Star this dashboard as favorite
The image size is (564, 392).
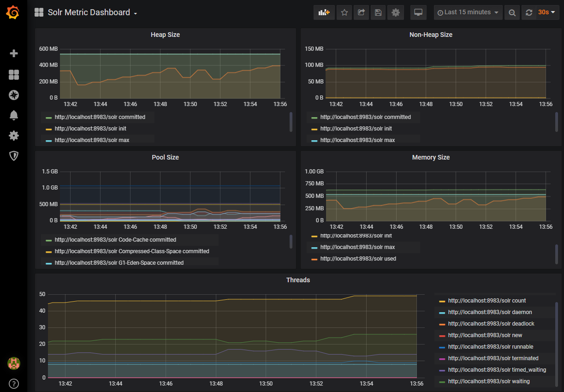point(344,12)
